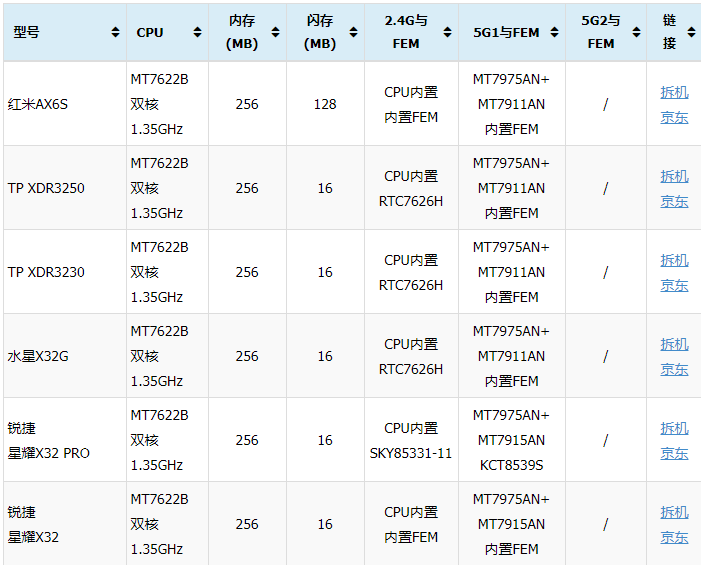Open 京东 link for 水星X32G
Image resolution: width=701 pixels, height=565 pixels.
[x=674, y=369]
